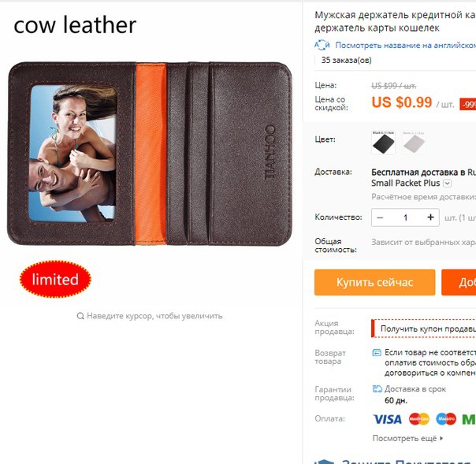Open 'Посмотреть название на английском' link
Image resolution: width=476 pixels, height=464 pixels.
(x=405, y=45)
